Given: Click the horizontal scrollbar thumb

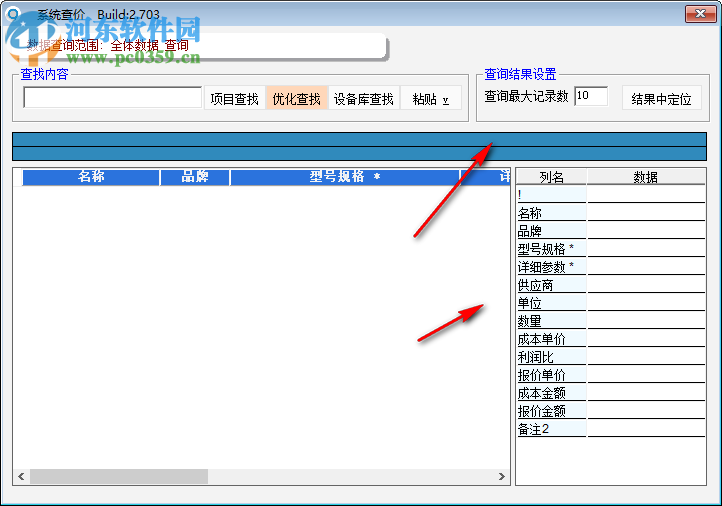Looking at the screenshot, I should [119, 476].
